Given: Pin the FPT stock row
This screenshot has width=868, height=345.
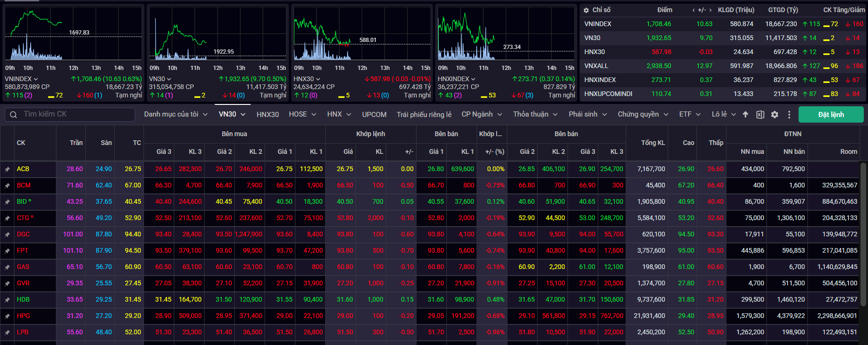Looking at the screenshot, I should pyautogui.click(x=7, y=251).
